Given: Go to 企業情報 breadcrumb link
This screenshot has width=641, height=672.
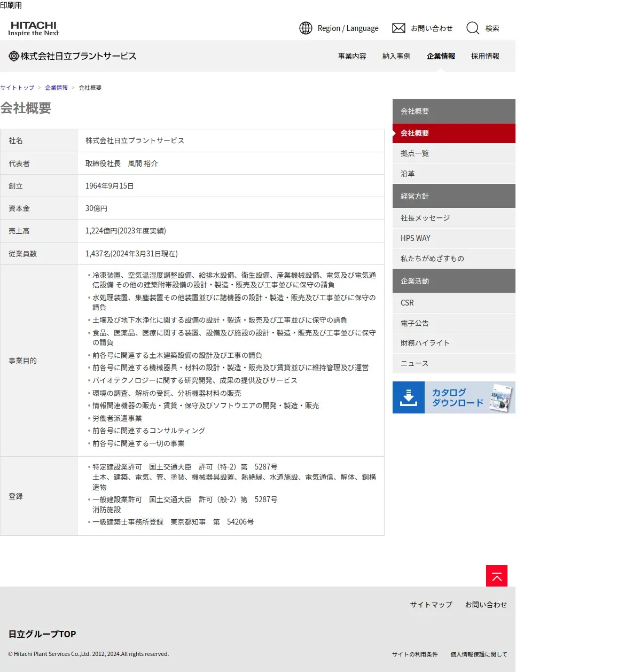Looking at the screenshot, I should [56, 88].
